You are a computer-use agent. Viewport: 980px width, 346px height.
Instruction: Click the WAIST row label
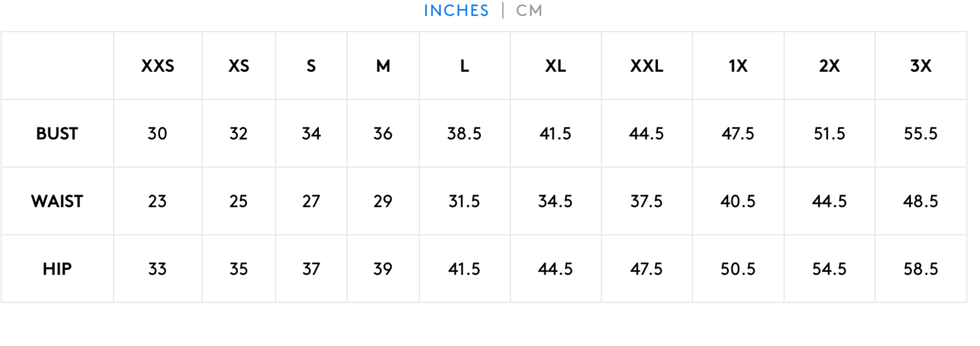click(57, 202)
